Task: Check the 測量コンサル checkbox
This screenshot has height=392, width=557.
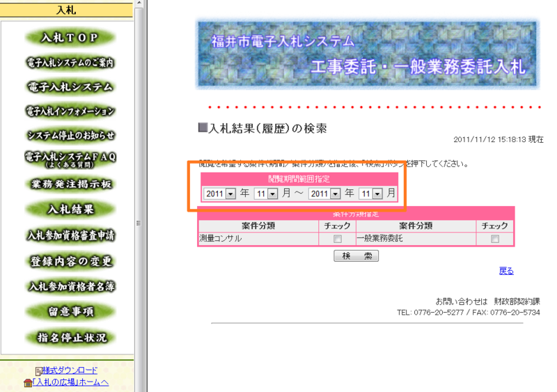Action: [x=338, y=239]
